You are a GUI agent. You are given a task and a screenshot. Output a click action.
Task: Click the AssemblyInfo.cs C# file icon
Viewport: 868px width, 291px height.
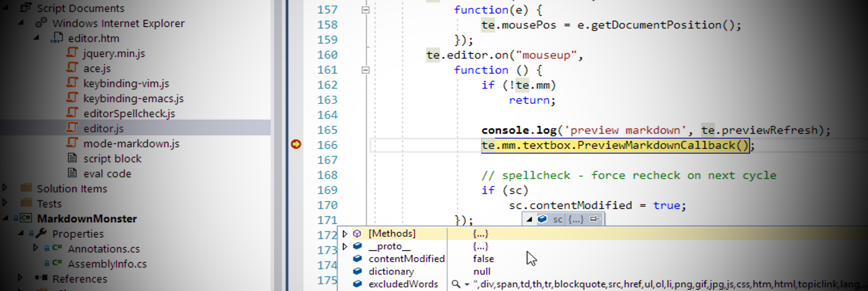pyautogui.click(x=56, y=264)
